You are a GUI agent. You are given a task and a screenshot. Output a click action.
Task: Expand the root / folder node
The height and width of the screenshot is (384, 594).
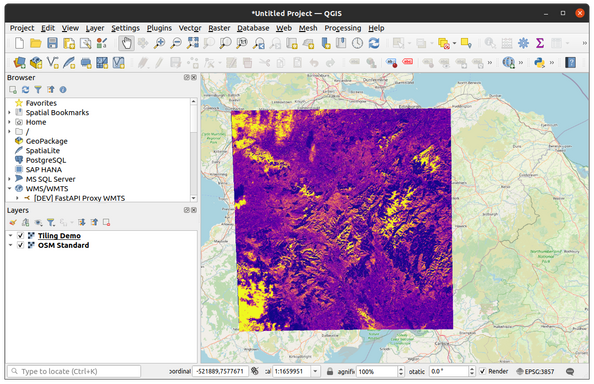(9, 131)
